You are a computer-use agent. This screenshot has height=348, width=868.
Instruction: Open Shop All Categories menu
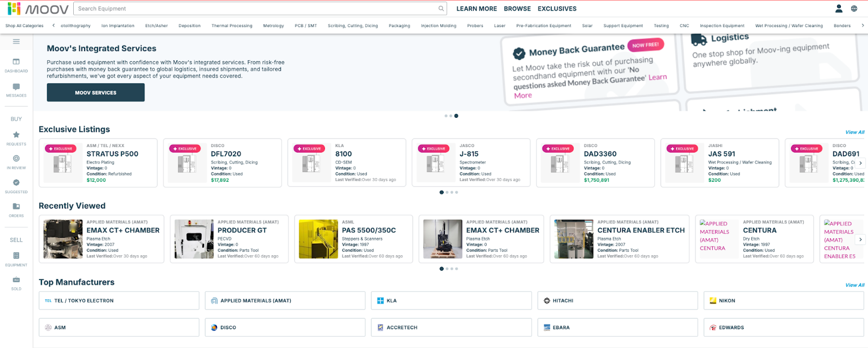pyautogui.click(x=24, y=26)
